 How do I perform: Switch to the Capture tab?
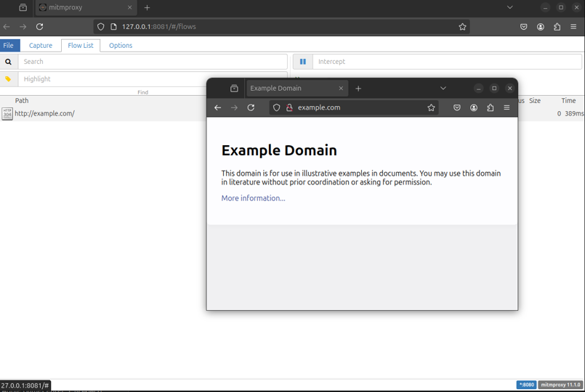[41, 45]
